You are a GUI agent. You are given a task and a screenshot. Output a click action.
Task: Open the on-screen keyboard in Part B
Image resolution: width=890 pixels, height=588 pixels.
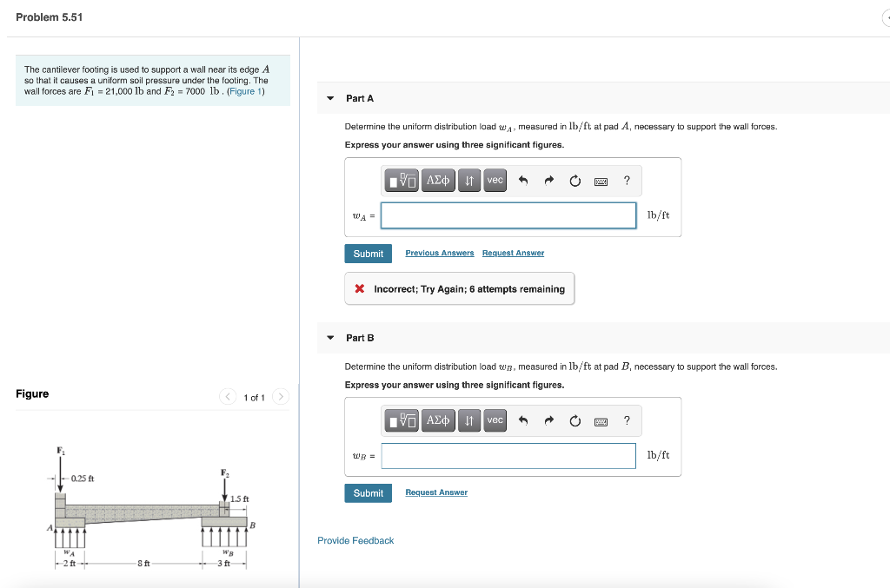(x=601, y=420)
